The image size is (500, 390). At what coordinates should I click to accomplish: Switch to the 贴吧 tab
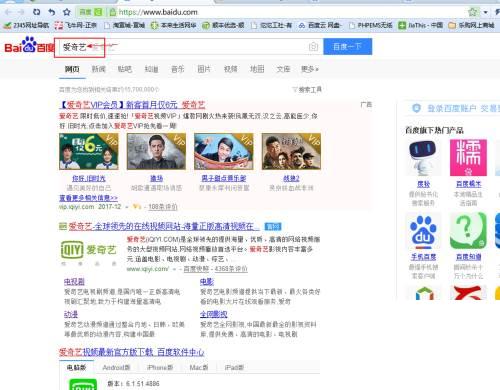125,69
